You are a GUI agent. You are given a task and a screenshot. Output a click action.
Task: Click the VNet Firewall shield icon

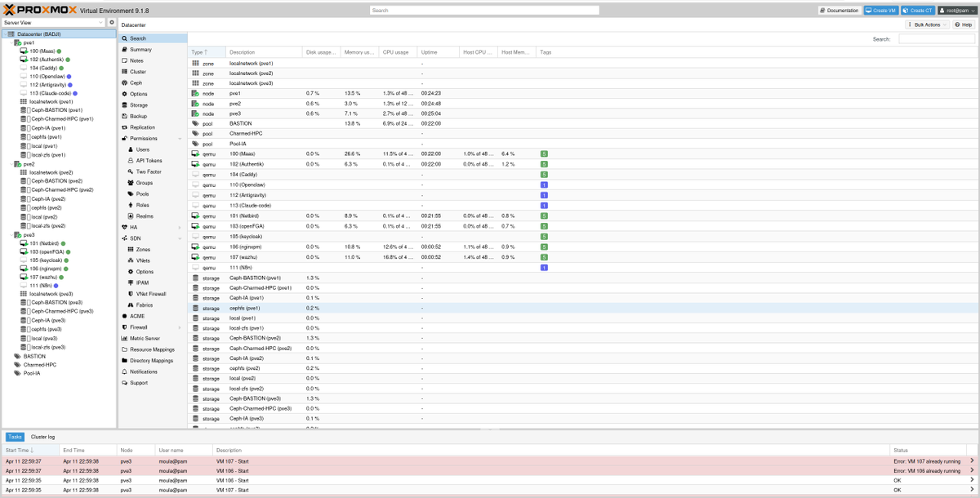(x=130, y=293)
